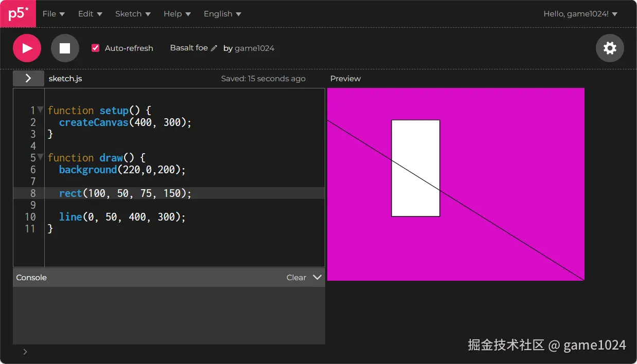The width and height of the screenshot is (637, 364).
Task: Open the Help menu
Action: tap(177, 14)
